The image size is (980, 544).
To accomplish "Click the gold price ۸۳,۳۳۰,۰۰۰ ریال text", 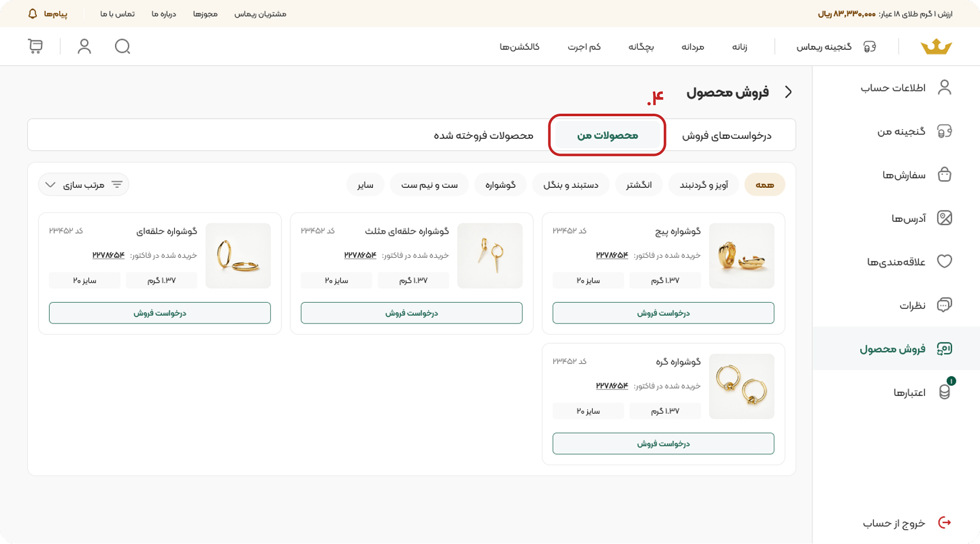I will tap(847, 14).
